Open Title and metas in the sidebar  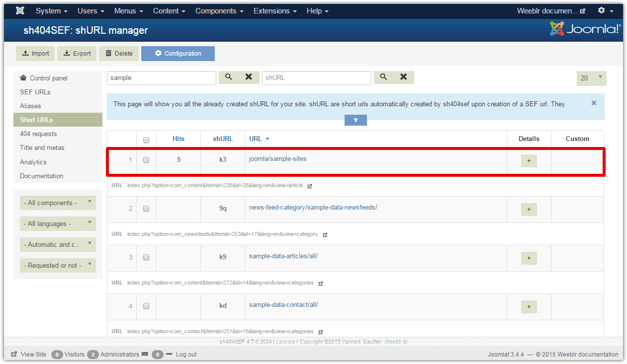click(x=58, y=147)
